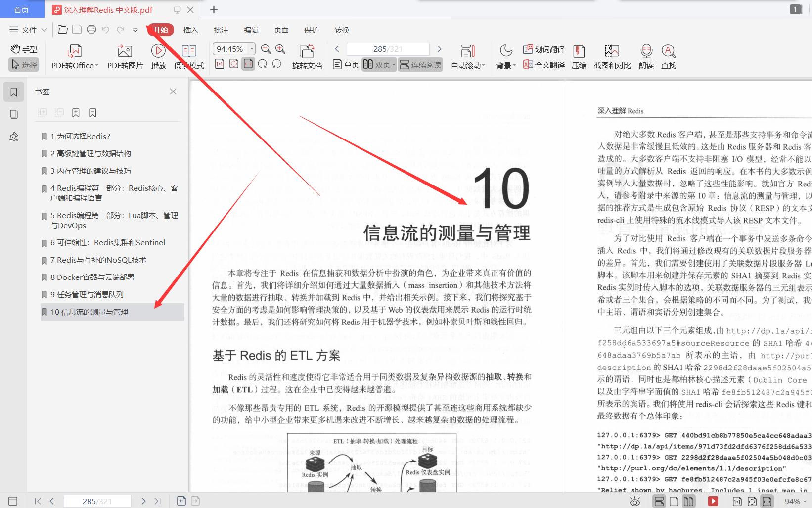Activate the 压缩 compress tool
Image resolution: width=812 pixels, height=508 pixels.
click(579, 55)
